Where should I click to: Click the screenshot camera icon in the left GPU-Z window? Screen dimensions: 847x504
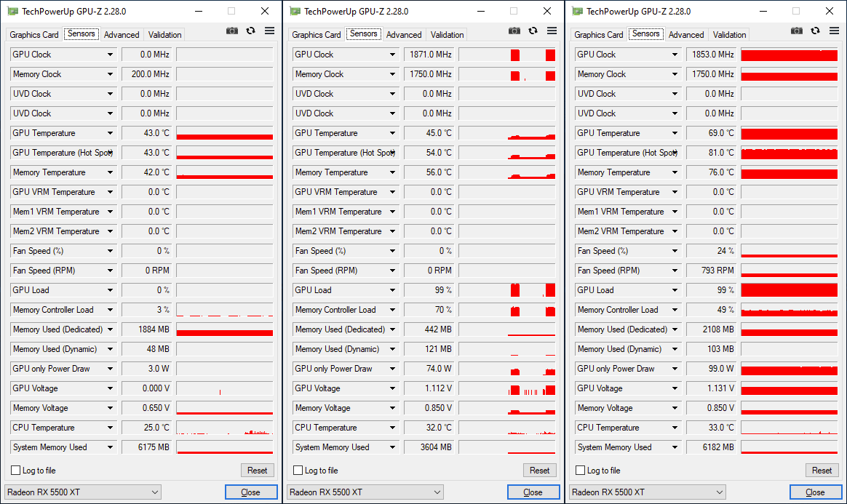click(232, 31)
